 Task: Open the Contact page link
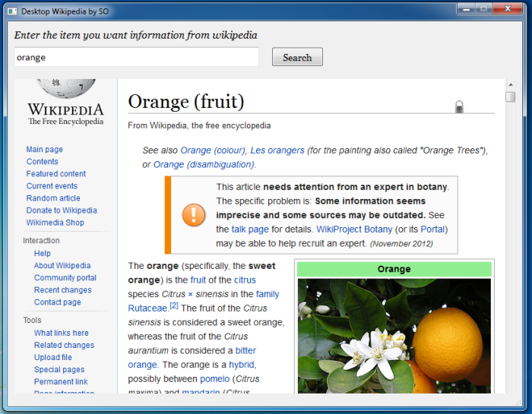[57, 302]
